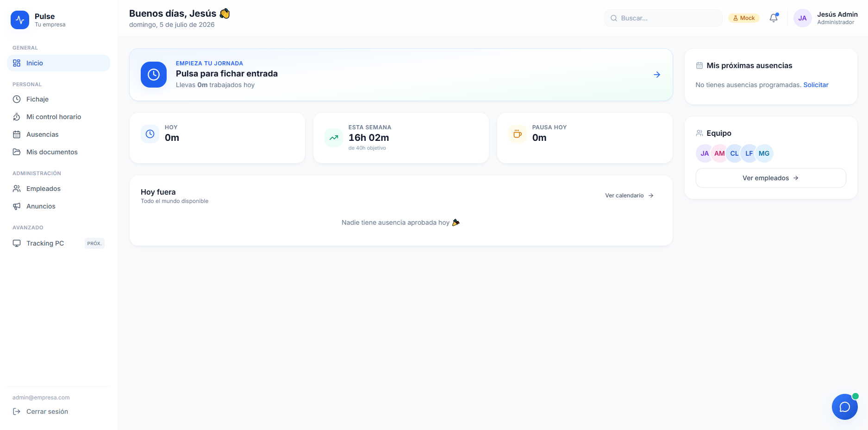Click the Ver empleados button
The height and width of the screenshot is (430, 868).
tap(771, 178)
